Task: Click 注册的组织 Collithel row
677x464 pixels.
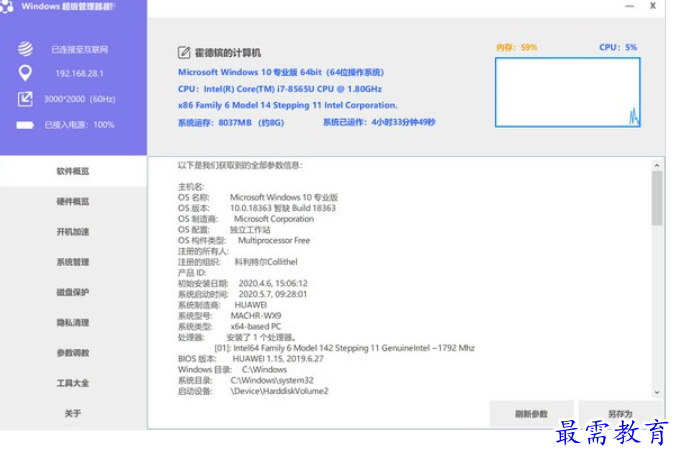Action: pos(237,262)
